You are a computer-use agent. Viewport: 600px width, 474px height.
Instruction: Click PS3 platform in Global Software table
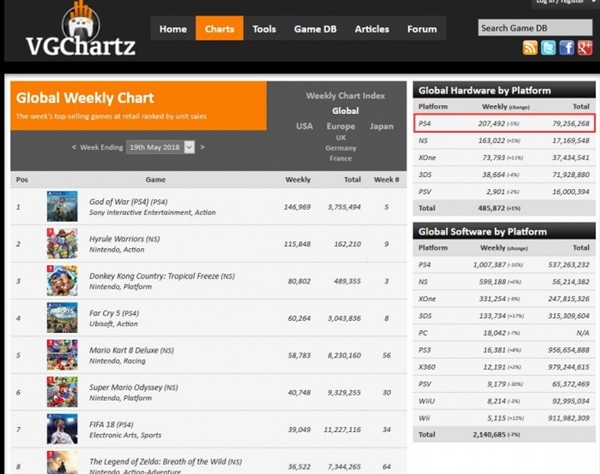pyautogui.click(x=424, y=350)
